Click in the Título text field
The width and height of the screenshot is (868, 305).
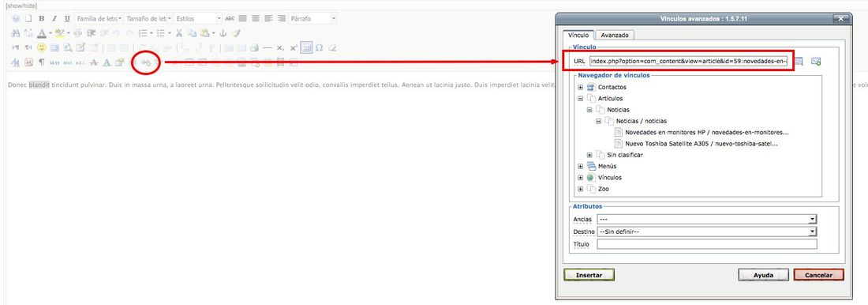(707, 244)
